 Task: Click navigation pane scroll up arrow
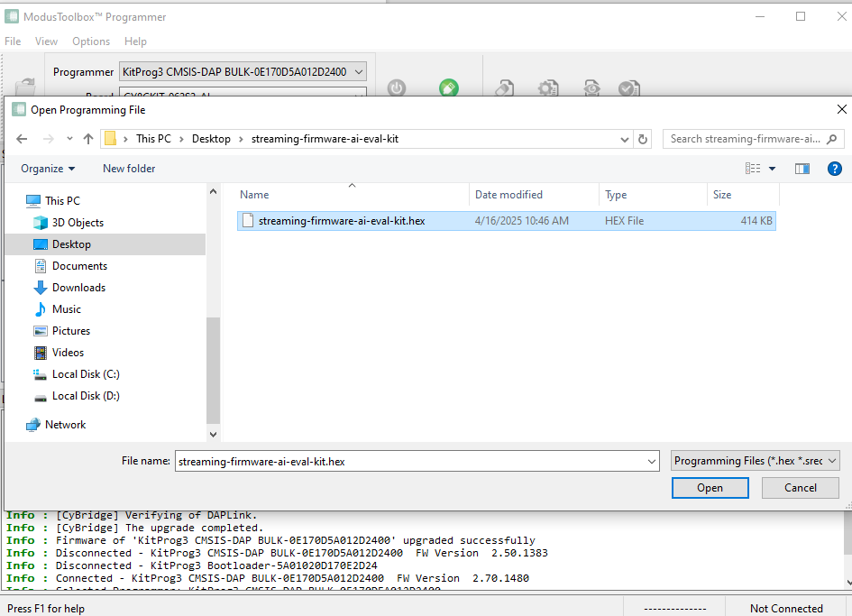point(213,191)
